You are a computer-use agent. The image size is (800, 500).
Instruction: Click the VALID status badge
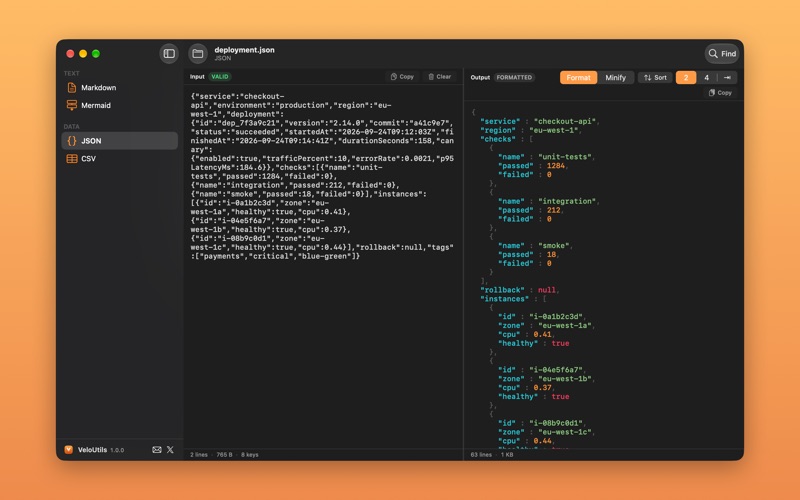220,77
